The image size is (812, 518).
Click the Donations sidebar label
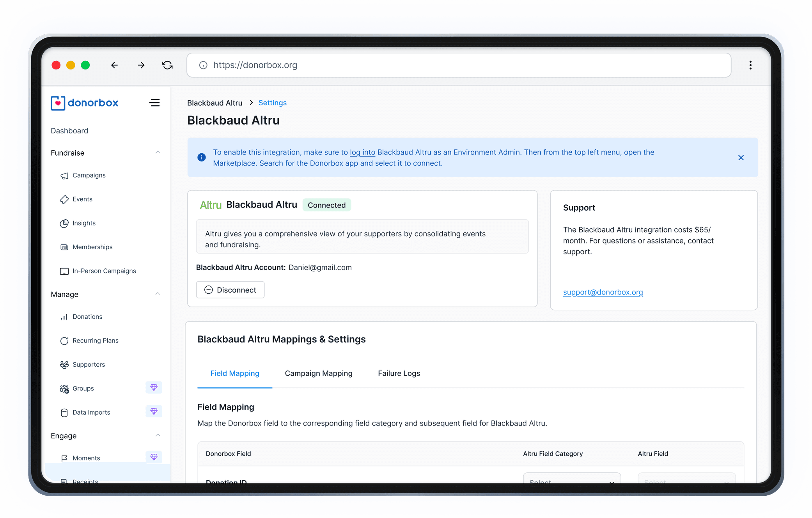click(87, 317)
